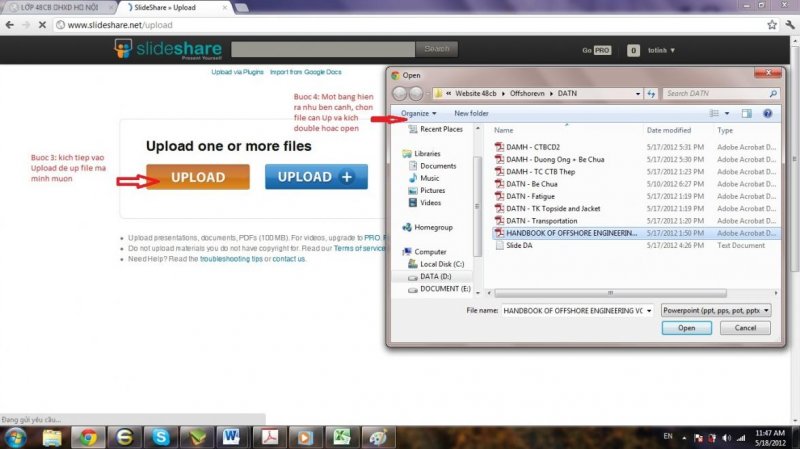Open media player icon in taskbar

(305, 438)
